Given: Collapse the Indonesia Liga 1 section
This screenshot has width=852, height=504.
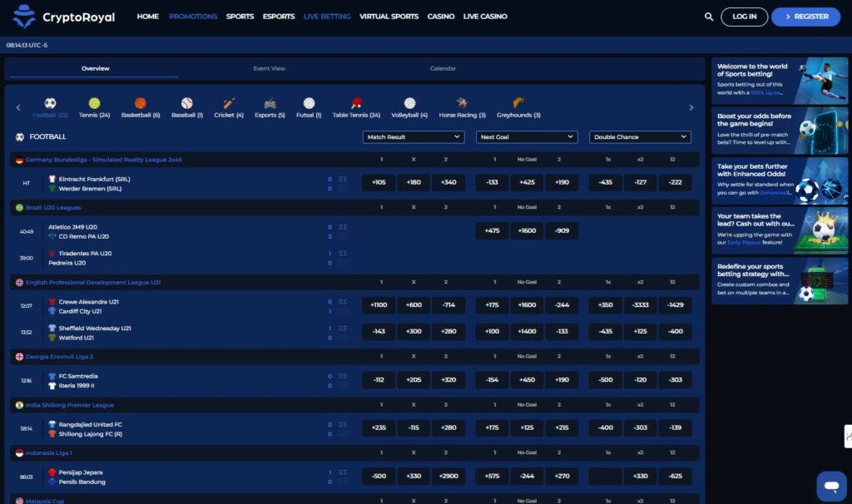Looking at the screenshot, I should (x=354, y=453).
